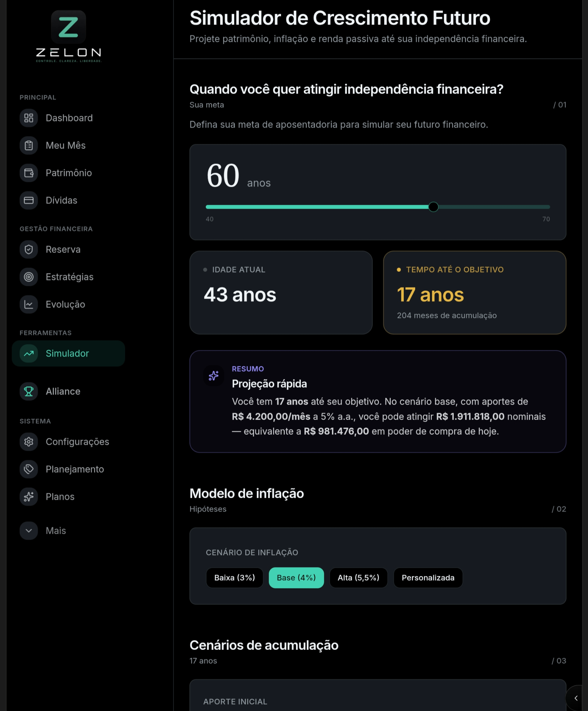Click the Patrimônio wallet icon

28,173
